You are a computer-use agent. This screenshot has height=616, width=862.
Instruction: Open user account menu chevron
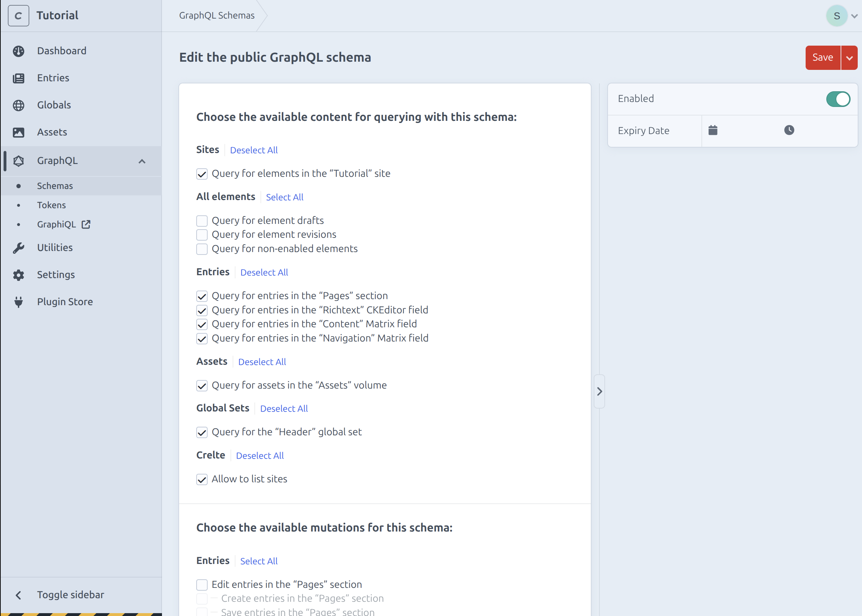[x=854, y=16]
